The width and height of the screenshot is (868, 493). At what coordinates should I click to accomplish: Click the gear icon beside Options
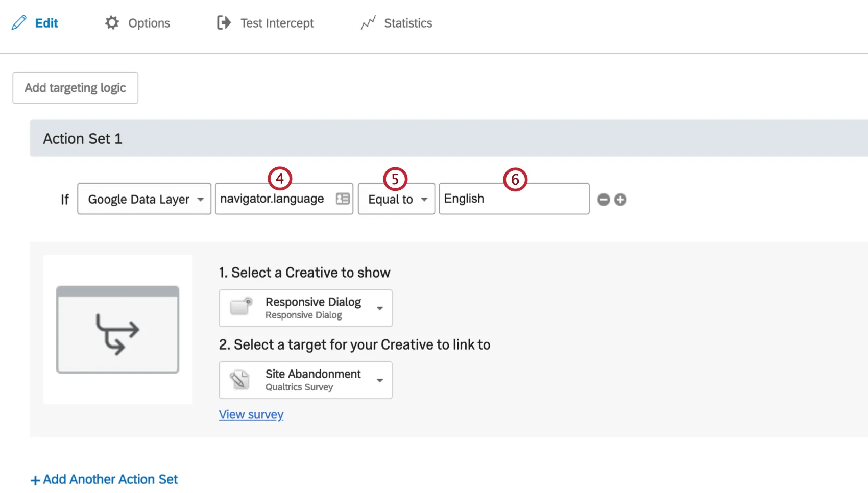111,22
